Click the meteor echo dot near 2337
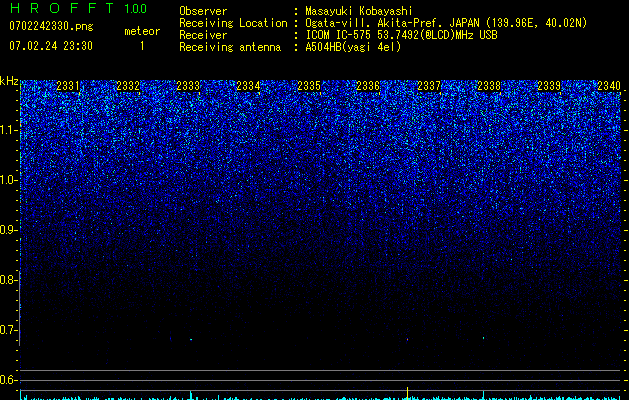This screenshot has height=400, width=629. pyautogui.click(x=408, y=339)
